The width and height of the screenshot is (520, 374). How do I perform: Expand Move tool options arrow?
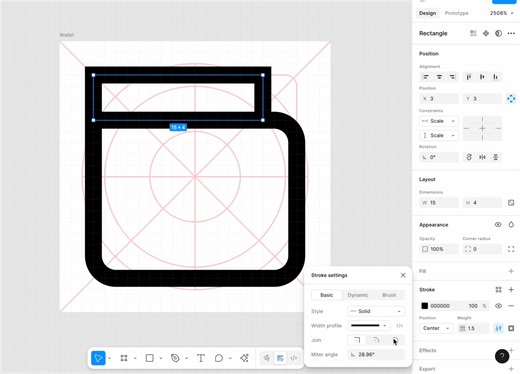(x=110, y=358)
